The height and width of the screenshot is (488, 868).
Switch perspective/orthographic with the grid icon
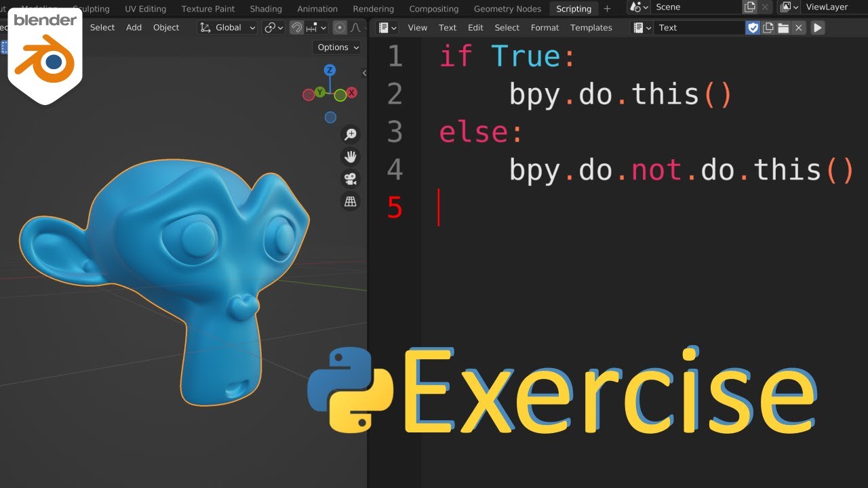pyautogui.click(x=351, y=201)
